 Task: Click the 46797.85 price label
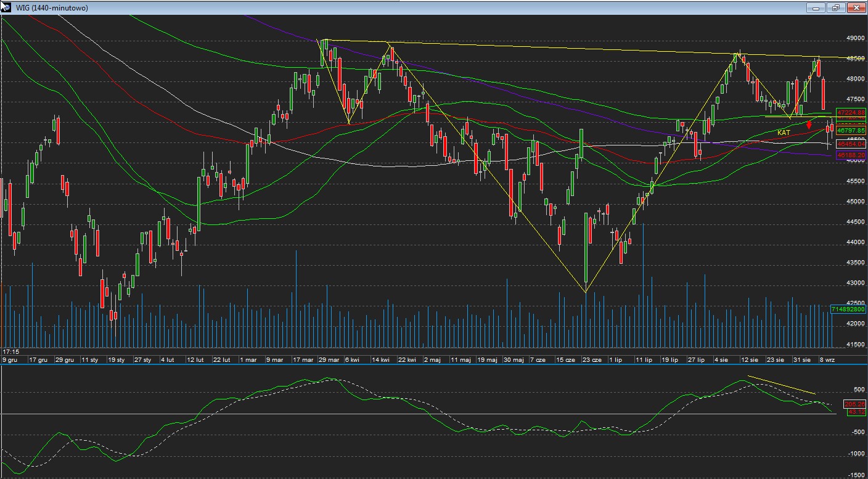[851, 131]
